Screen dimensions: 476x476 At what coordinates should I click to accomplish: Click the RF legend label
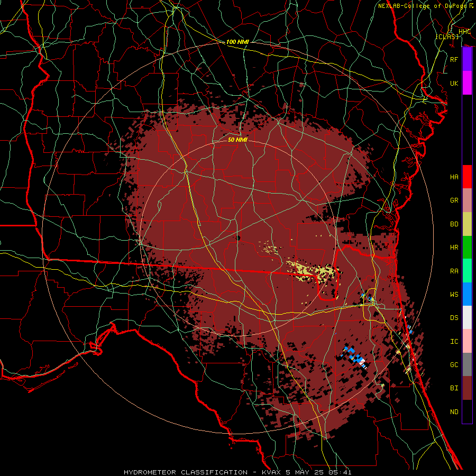pyautogui.click(x=454, y=59)
